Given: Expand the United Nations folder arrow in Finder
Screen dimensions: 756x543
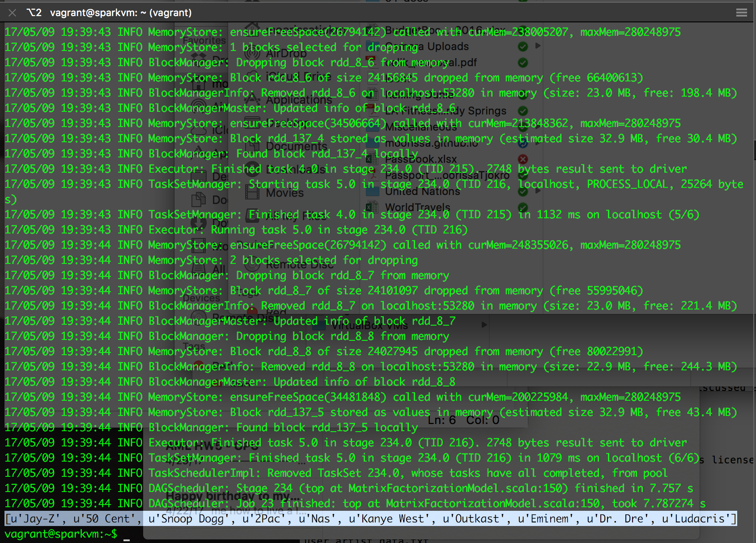Looking at the screenshot, I should pos(538,191).
